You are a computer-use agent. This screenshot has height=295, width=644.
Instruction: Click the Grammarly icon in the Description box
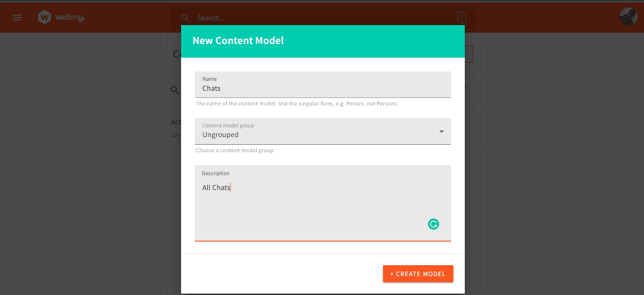[433, 224]
